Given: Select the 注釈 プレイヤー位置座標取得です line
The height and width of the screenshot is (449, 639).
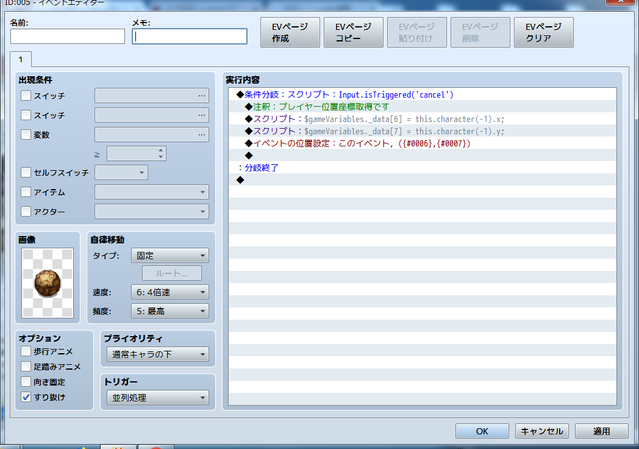Looking at the screenshot, I should [422, 107].
